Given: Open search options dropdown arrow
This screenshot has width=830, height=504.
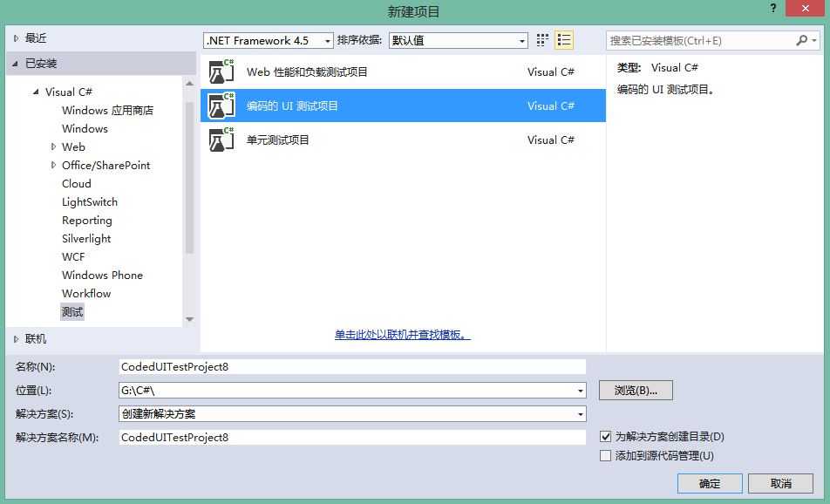Looking at the screenshot, I should [814, 40].
